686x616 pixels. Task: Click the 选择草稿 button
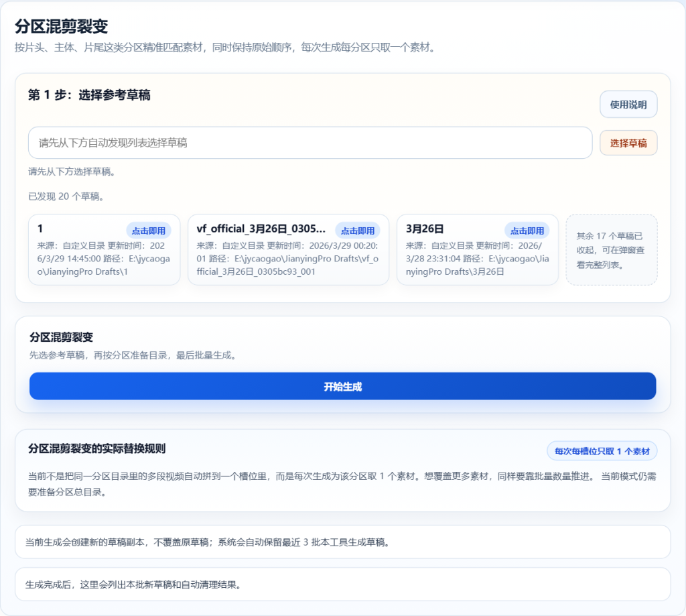628,143
